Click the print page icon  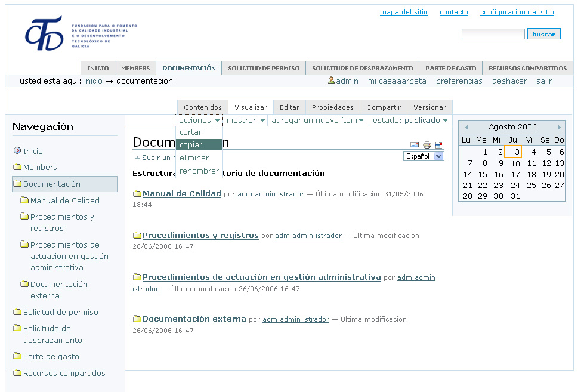[x=427, y=145]
